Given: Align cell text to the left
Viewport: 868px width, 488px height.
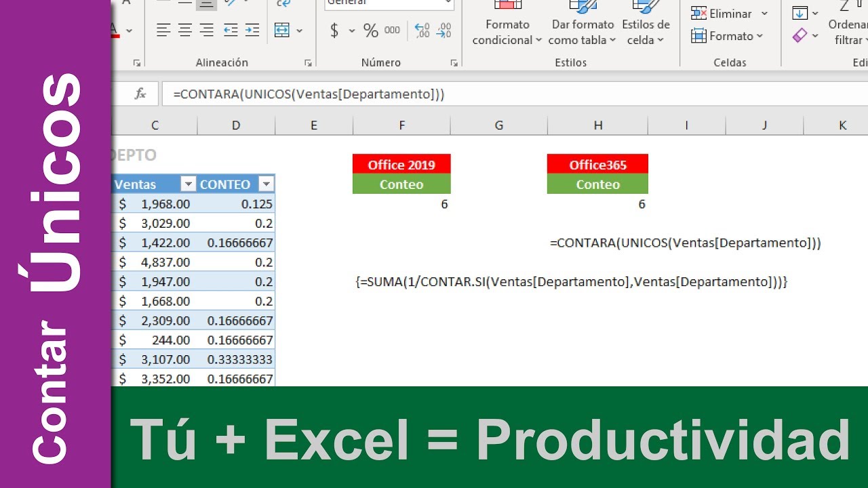Looking at the screenshot, I should 163,30.
